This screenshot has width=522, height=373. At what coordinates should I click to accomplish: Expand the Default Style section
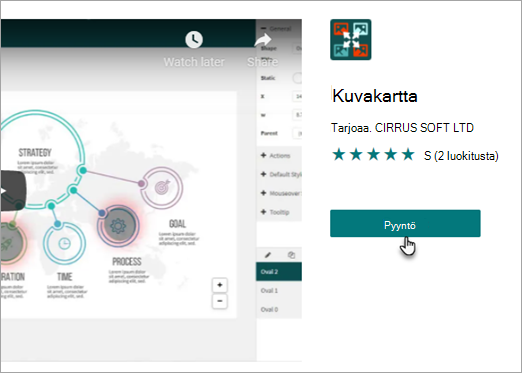coord(279,174)
